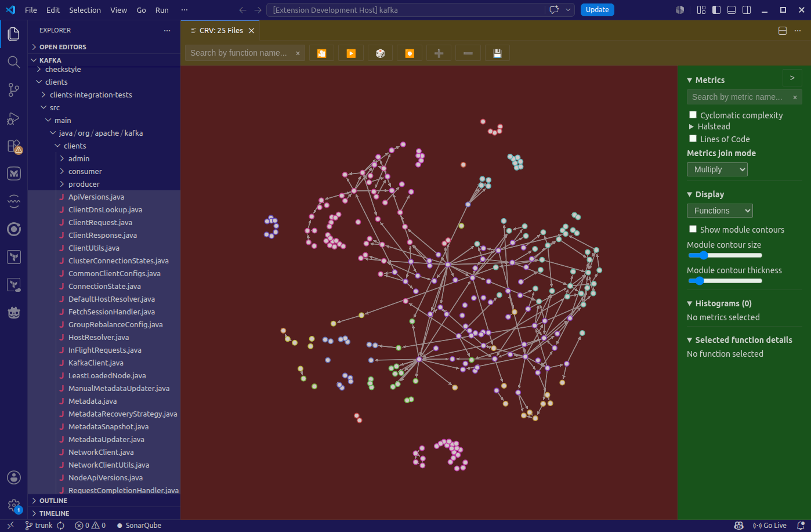Click the dice randomize icon

(x=380, y=53)
